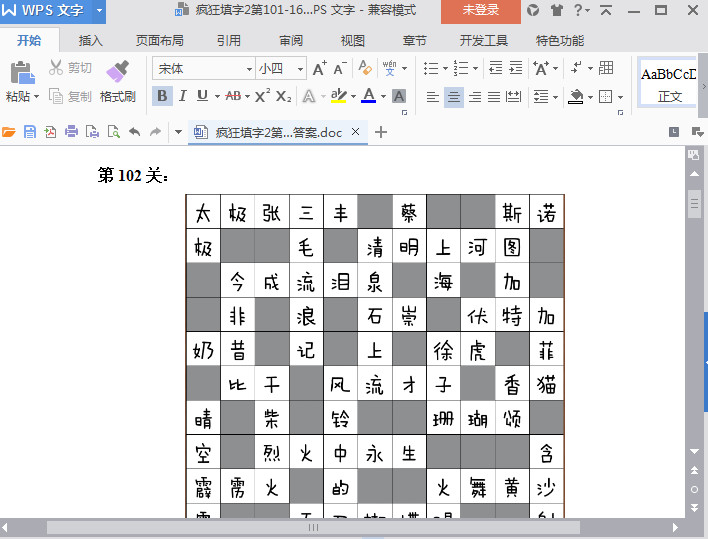Open the help question mark
The image size is (708, 539).
(x=579, y=10)
